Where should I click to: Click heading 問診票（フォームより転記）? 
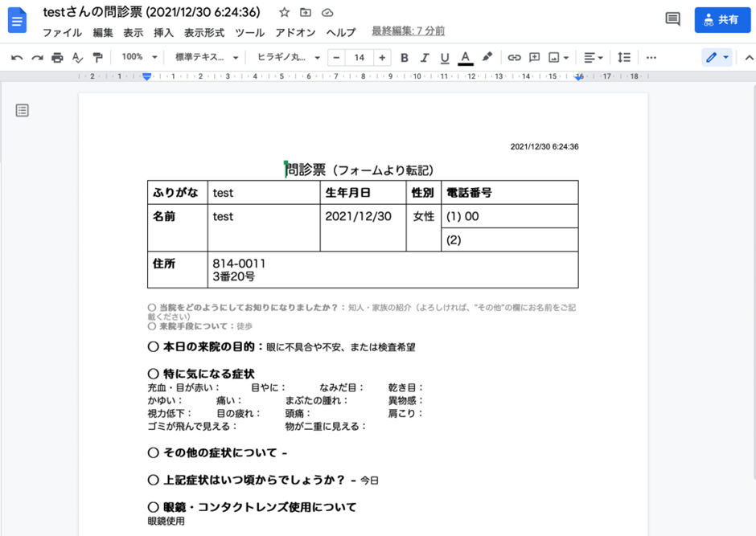(x=360, y=170)
